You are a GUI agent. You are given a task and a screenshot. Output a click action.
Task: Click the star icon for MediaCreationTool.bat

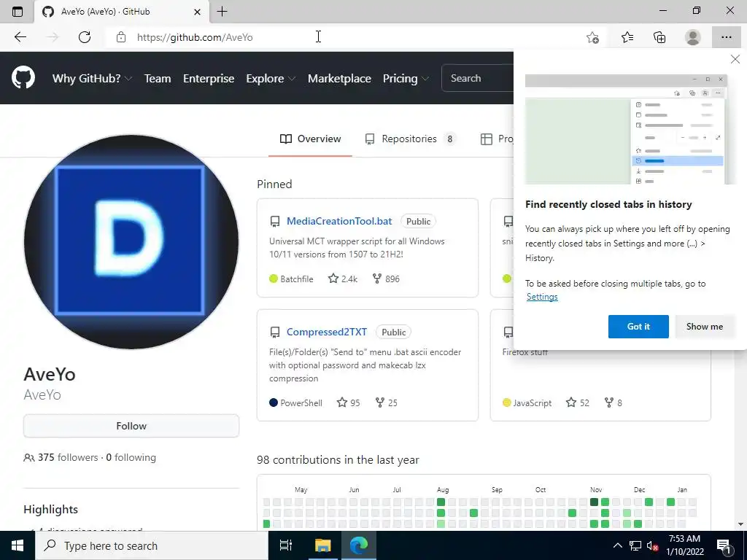333,279
